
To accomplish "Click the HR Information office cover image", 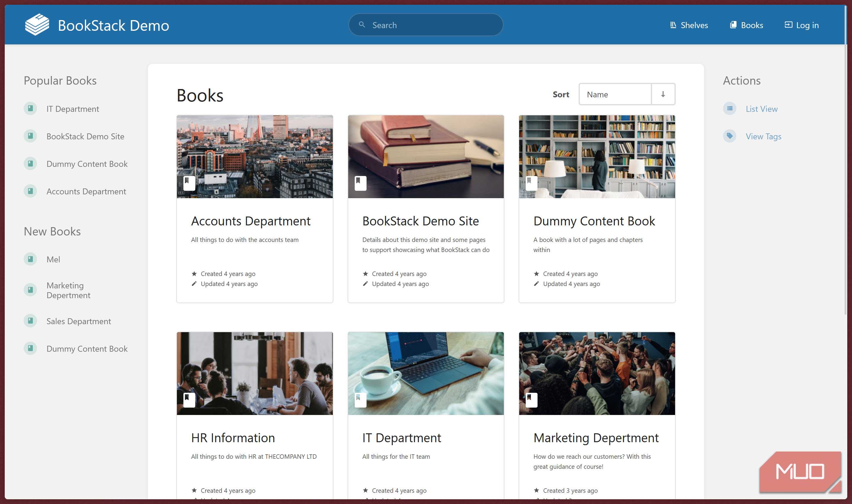I will (x=255, y=374).
